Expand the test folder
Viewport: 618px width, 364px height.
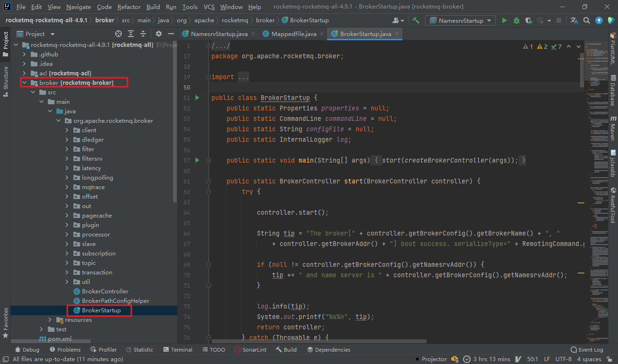[41, 329]
